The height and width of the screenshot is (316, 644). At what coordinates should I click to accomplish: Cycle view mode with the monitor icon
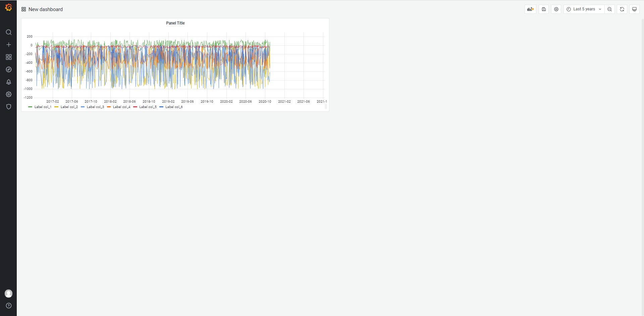[x=634, y=9]
